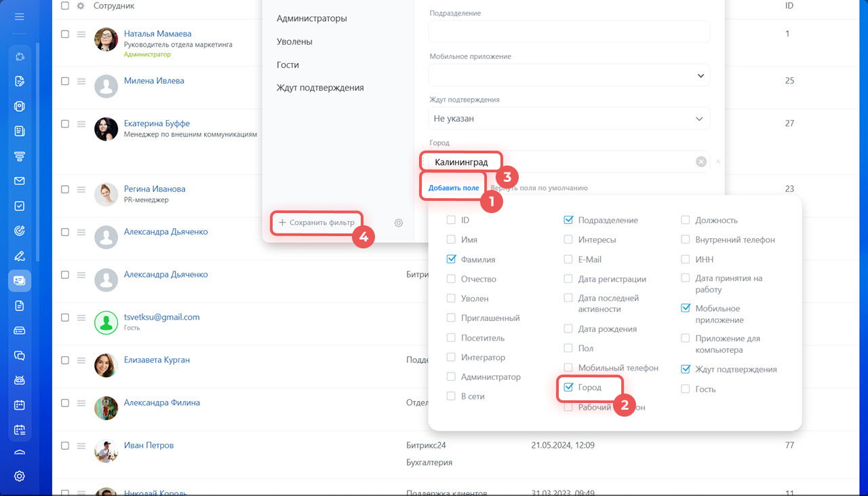Enable the ИНН field checkbox
Viewport: 868px width, 496px height.
coord(686,259)
